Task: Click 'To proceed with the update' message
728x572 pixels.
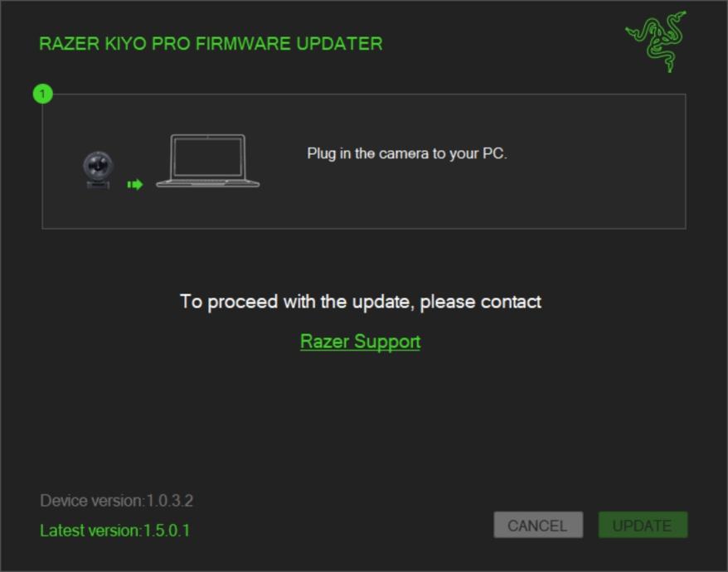Action: click(361, 302)
